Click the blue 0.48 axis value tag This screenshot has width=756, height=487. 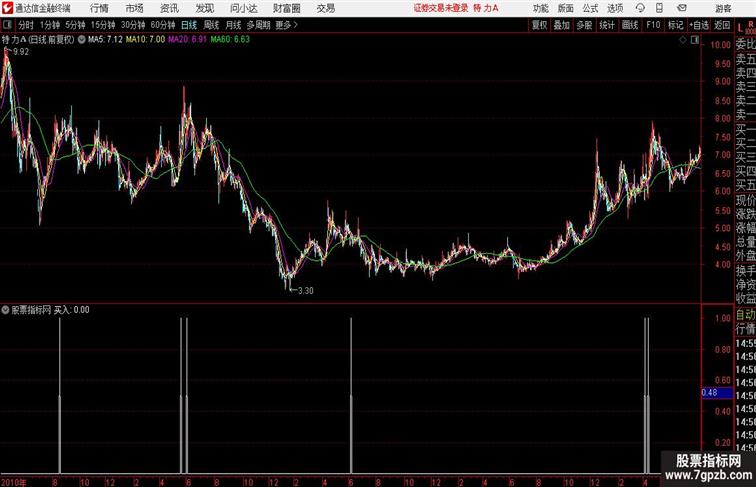[x=716, y=392]
